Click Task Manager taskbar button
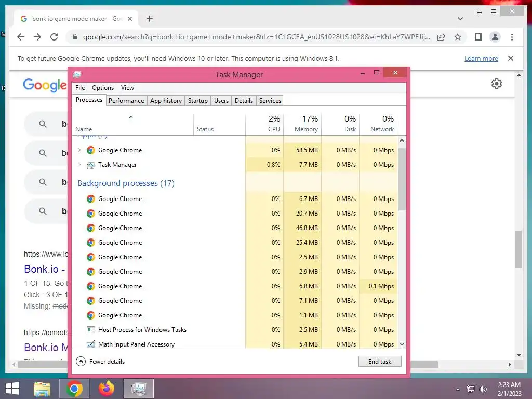The width and height of the screenshot is (532, 399). [x=138, y=389]
